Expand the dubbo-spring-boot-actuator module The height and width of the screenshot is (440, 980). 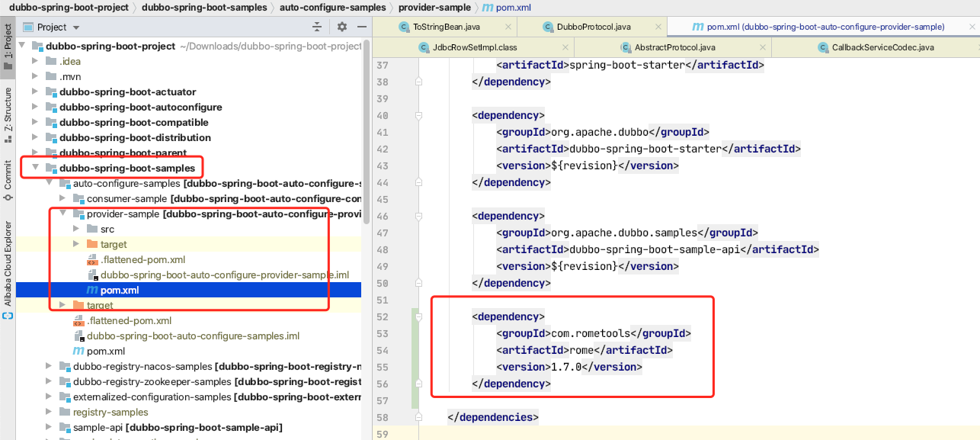35,92
